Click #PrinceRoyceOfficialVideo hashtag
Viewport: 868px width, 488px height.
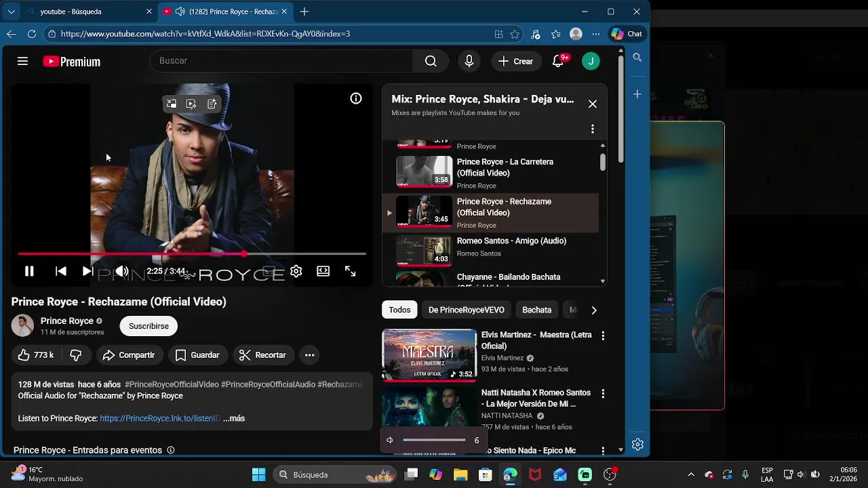click(x=172, y=384)
